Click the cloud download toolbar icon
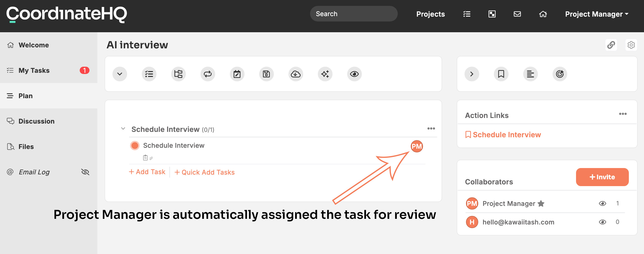The width and height of the screenshot is (644, 254). pyautogui.click(x=296, y=74)
